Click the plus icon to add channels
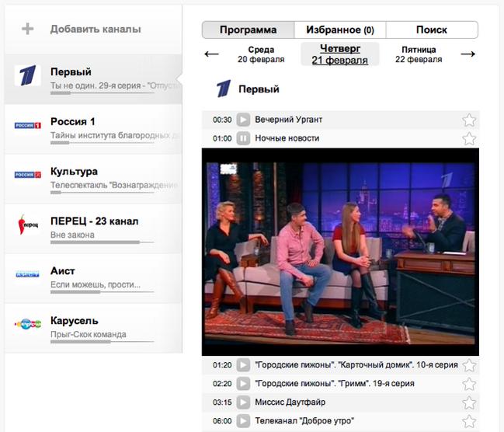The height and width of the screenshot is (432, 504). pos(28,29)
